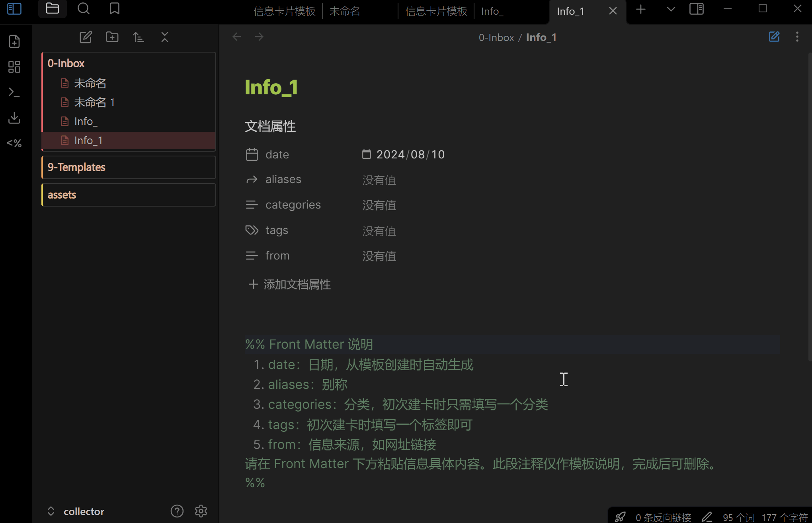Create a new folder icon
Screen dimensions: 812x523
112,37
